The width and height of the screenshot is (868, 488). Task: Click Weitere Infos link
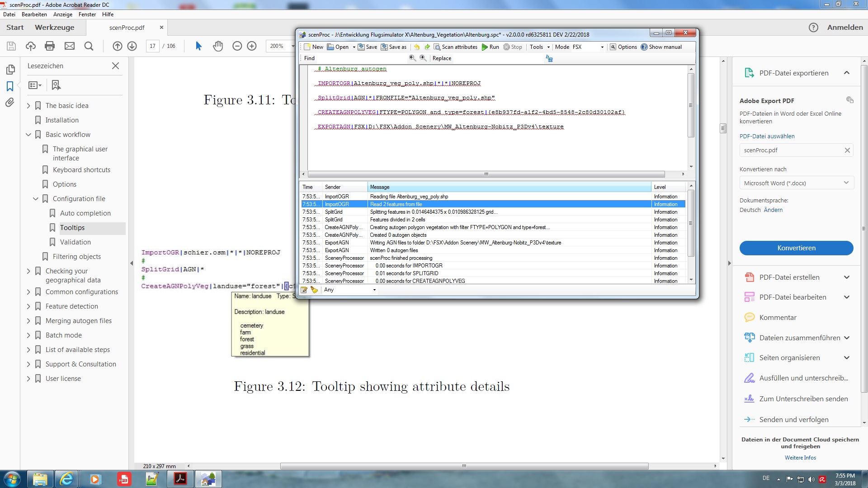(x=800, y=458)
